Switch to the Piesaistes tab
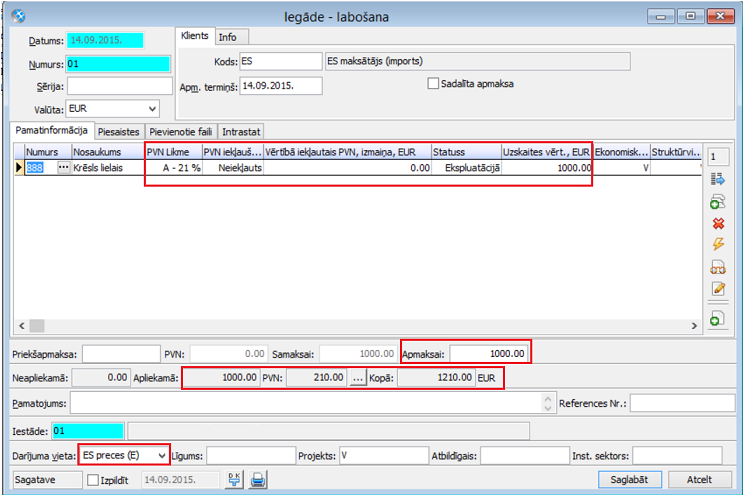The image size is (743, 495). (118, 132)
